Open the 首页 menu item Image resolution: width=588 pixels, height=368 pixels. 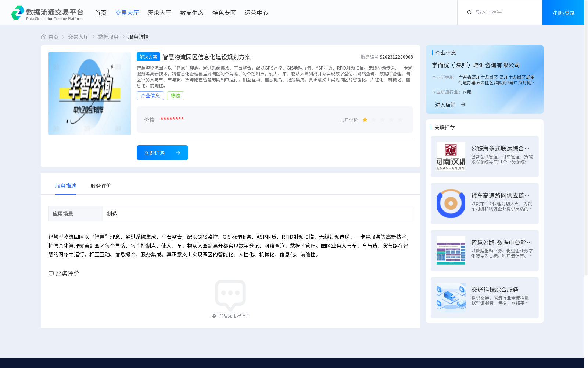[x=101, y=13]
